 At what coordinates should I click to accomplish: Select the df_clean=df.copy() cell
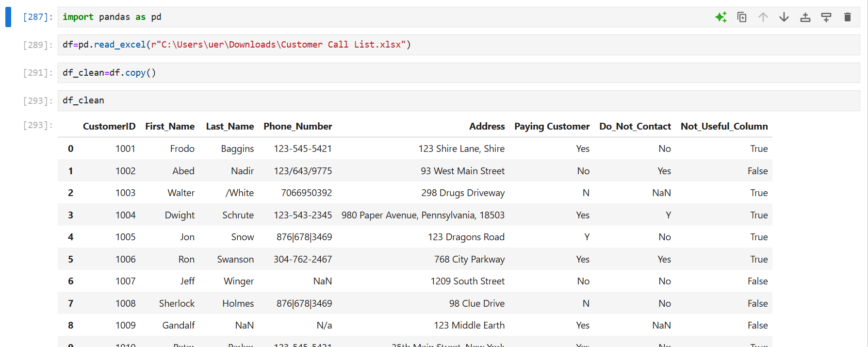coord(437,73)
